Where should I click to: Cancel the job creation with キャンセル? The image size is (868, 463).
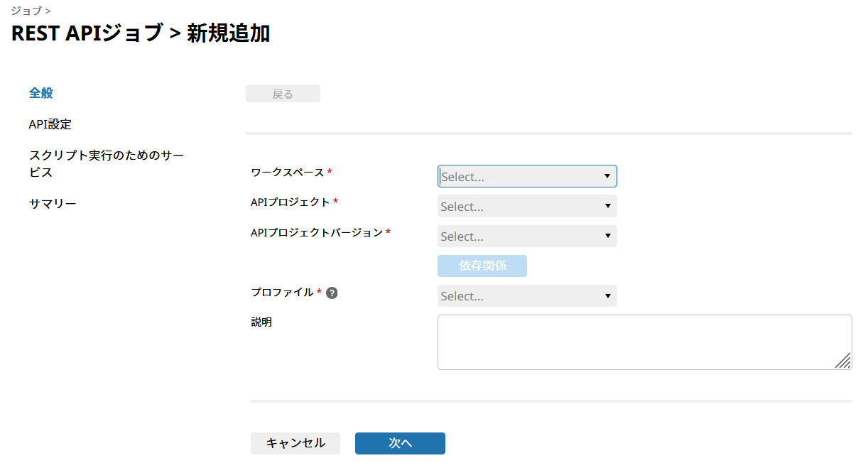click(295, 443)
